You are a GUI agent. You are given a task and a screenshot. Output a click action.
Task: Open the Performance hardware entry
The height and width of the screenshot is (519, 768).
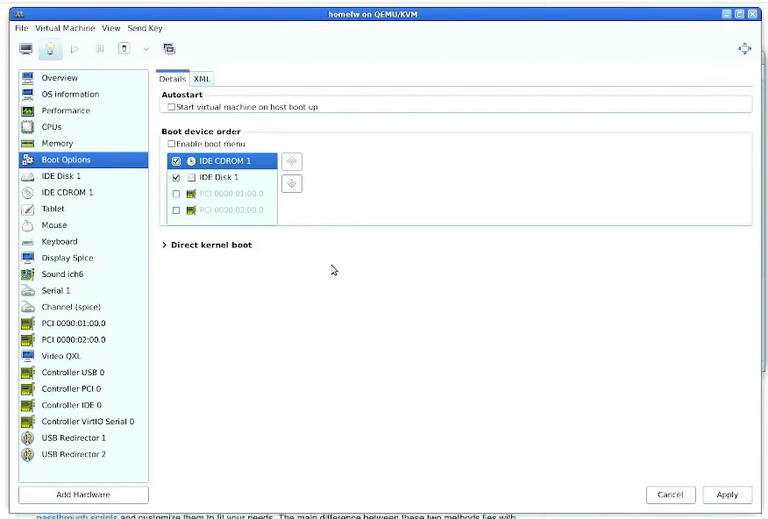(x=83, y=111)
